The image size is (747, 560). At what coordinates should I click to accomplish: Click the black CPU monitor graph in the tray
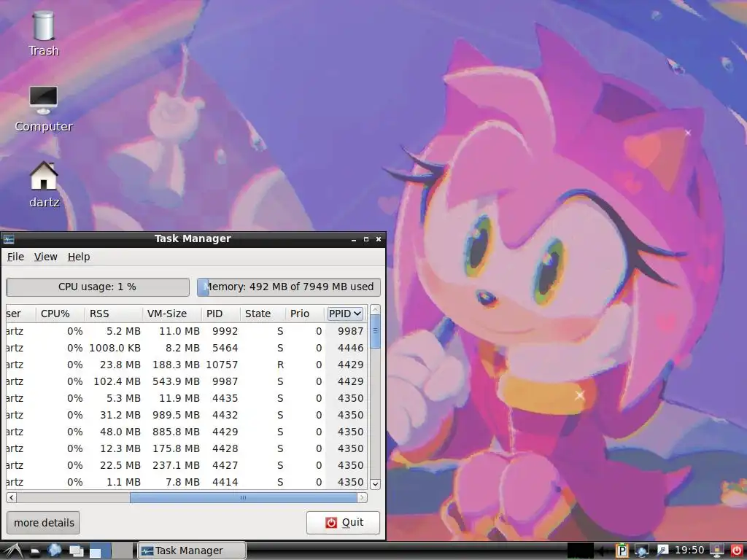pyautogui.click(x=580, y=551)
